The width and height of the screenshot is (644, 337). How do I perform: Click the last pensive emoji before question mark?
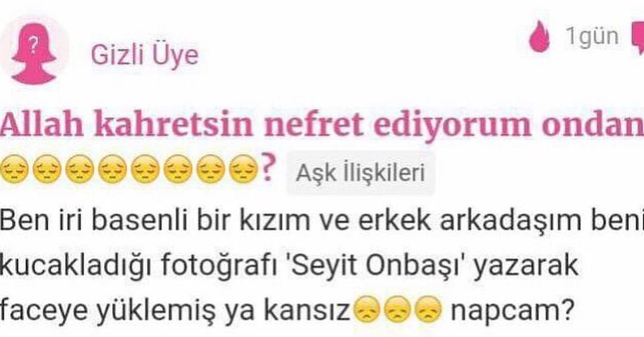click(243, 169)
